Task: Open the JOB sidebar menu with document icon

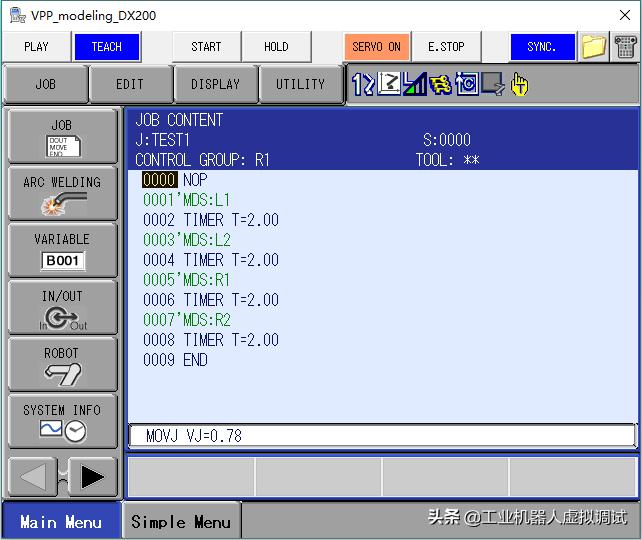Action: pos(63,136)
